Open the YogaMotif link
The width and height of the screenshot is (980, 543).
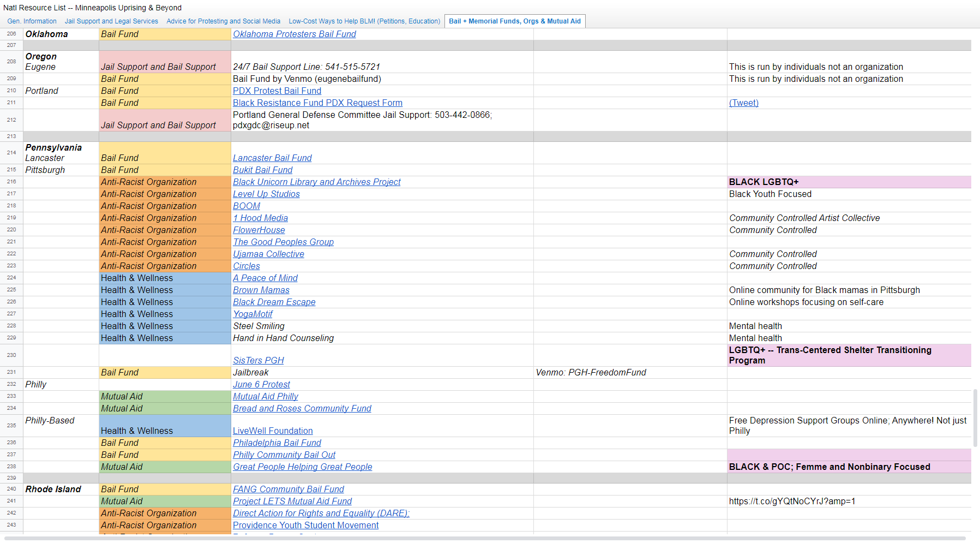pos(252,314)
